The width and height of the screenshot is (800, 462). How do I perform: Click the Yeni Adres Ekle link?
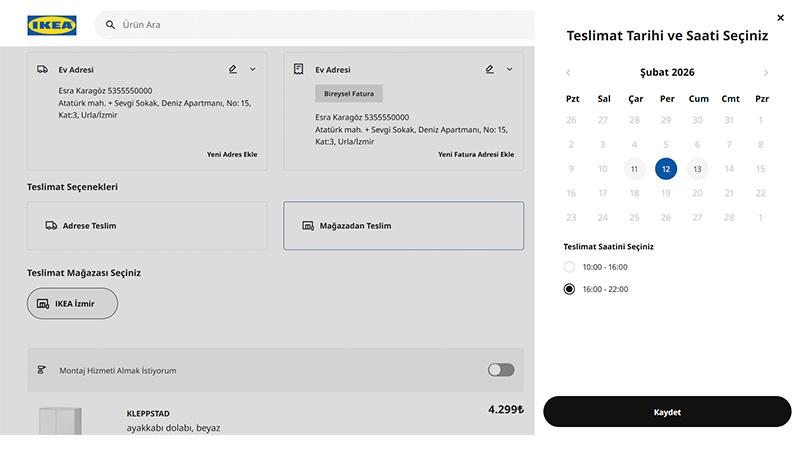click(232, 155)
